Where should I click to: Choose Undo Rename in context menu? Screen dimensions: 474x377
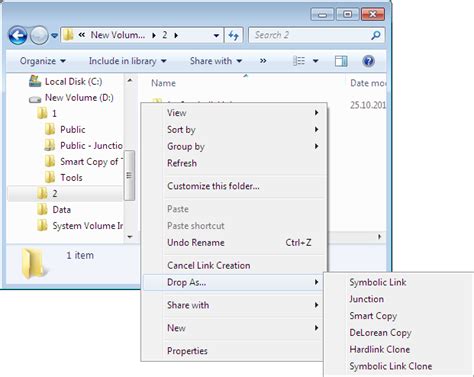pos(233,243)
